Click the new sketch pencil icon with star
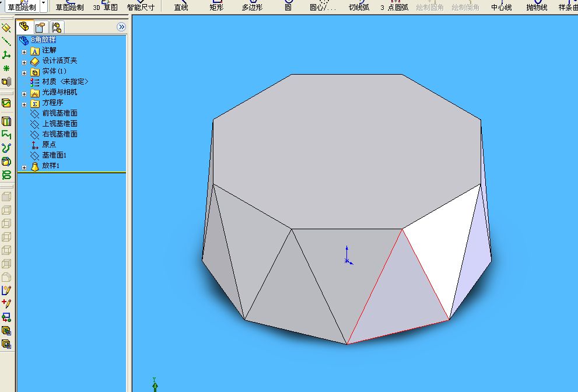Viewport: 578px width, 392px height. [x=6, y=290]
